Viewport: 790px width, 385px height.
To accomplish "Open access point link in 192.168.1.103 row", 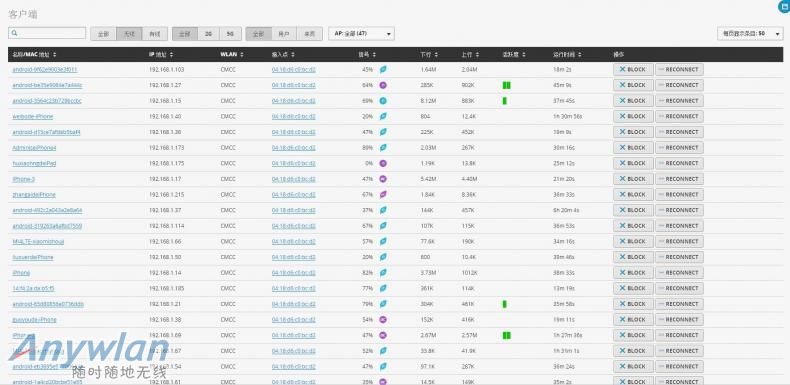I will point(294,70).
